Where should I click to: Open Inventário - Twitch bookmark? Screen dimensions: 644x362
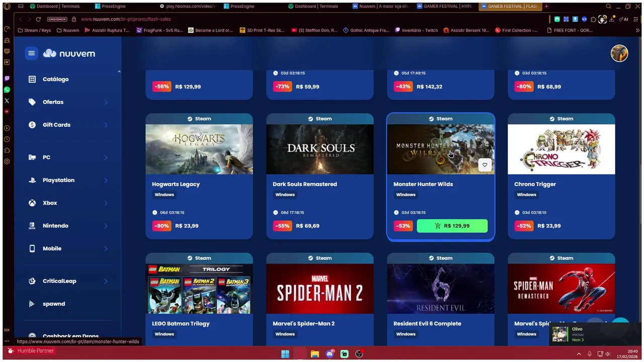pos(416,30)
